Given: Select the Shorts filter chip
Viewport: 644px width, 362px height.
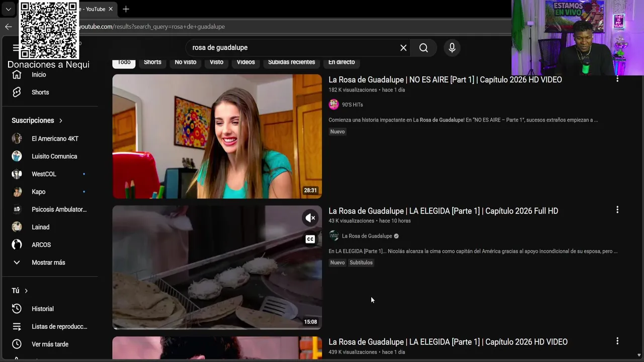Looking at the screenshot, I should (x=152, y=62).
